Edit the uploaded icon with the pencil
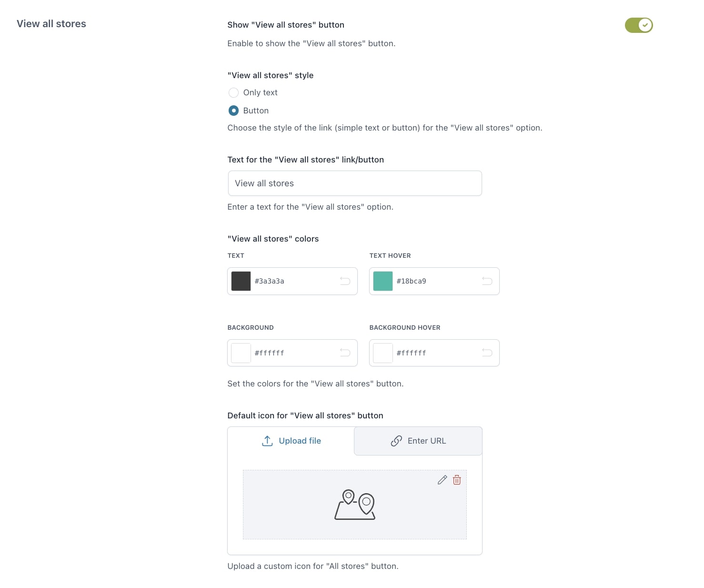 443,480
